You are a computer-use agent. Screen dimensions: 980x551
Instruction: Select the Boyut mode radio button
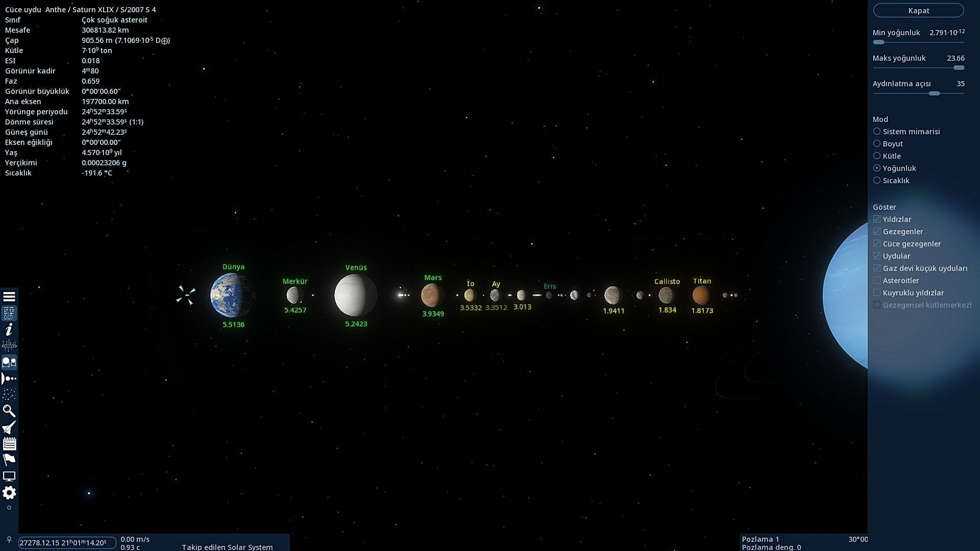coord(877,143)
